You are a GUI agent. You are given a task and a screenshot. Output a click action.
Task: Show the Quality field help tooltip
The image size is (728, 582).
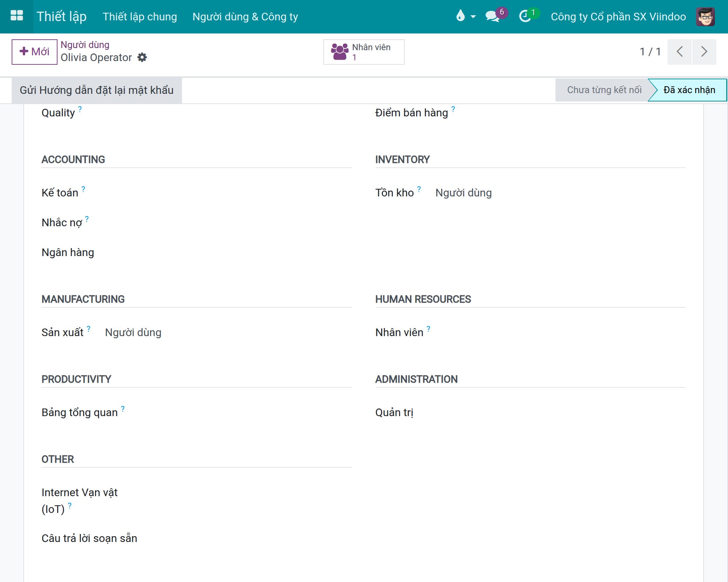(x=80, y=109)
